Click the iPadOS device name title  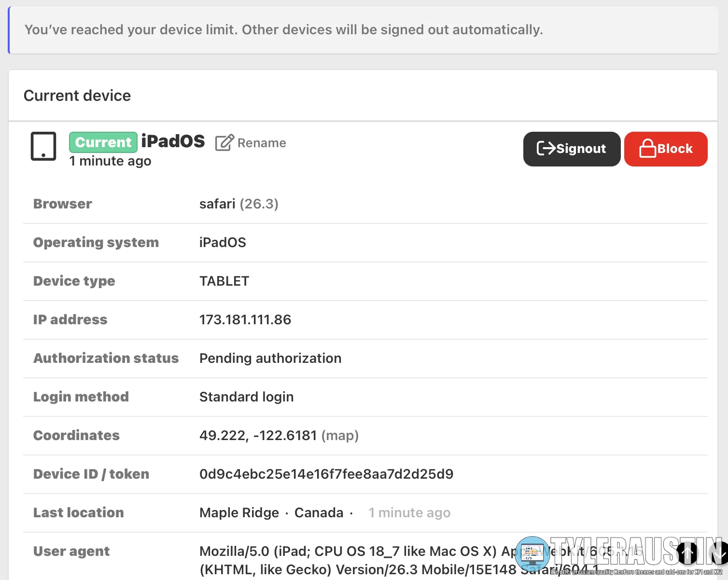[173, 141]
